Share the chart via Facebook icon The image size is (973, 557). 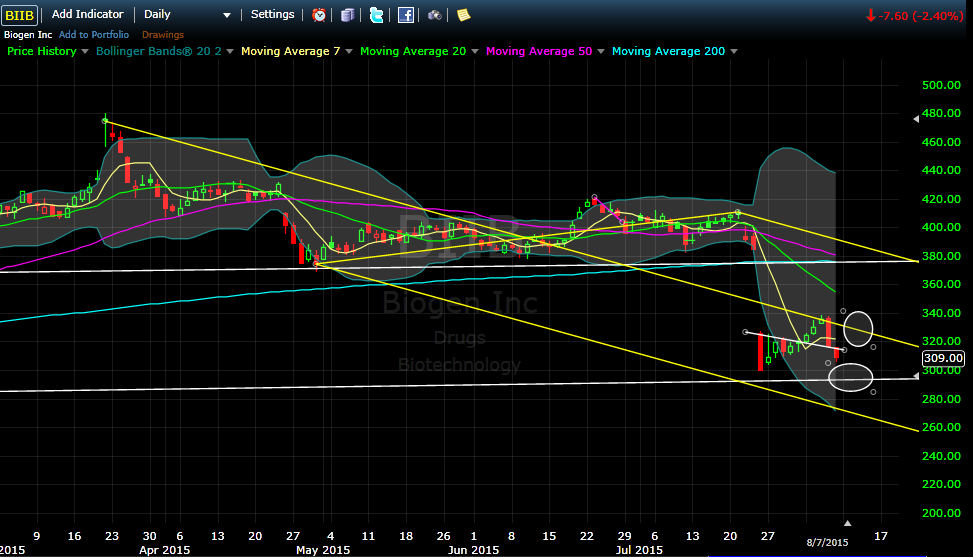pos(405,15)
